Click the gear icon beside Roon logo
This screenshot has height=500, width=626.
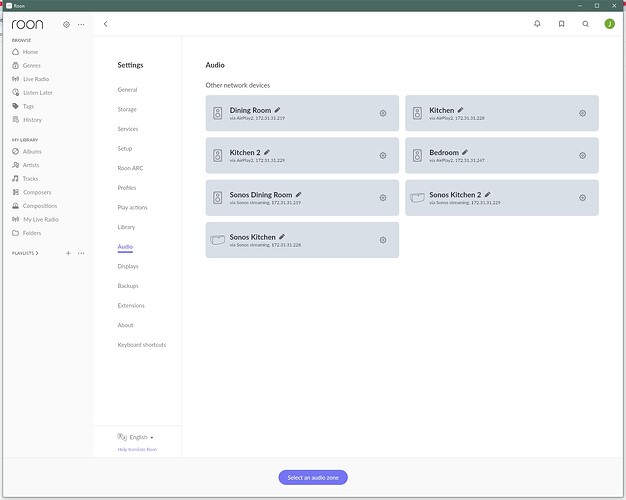pyautogui.click(x=66, y=23)
